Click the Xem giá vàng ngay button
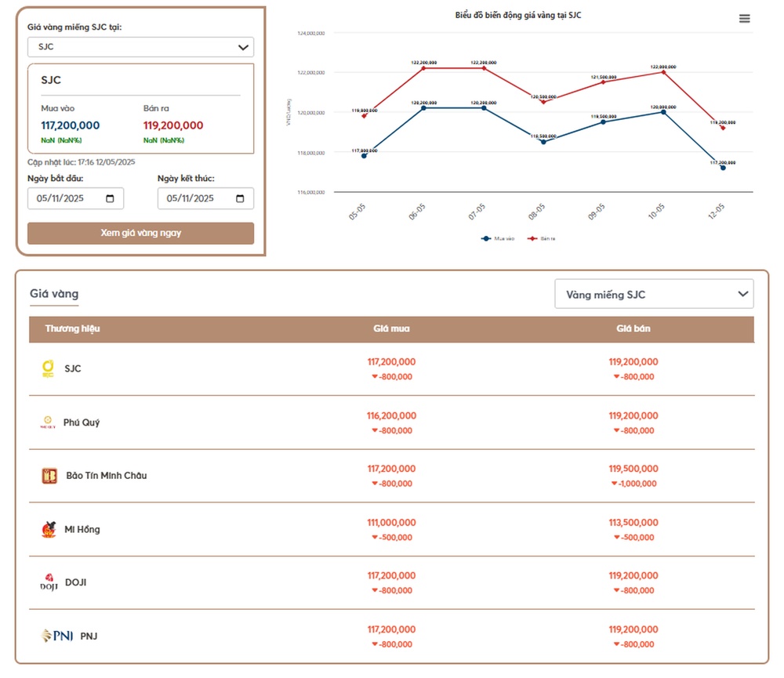The width and height of the screenshot is (784, 678). (x=140, y=233)
